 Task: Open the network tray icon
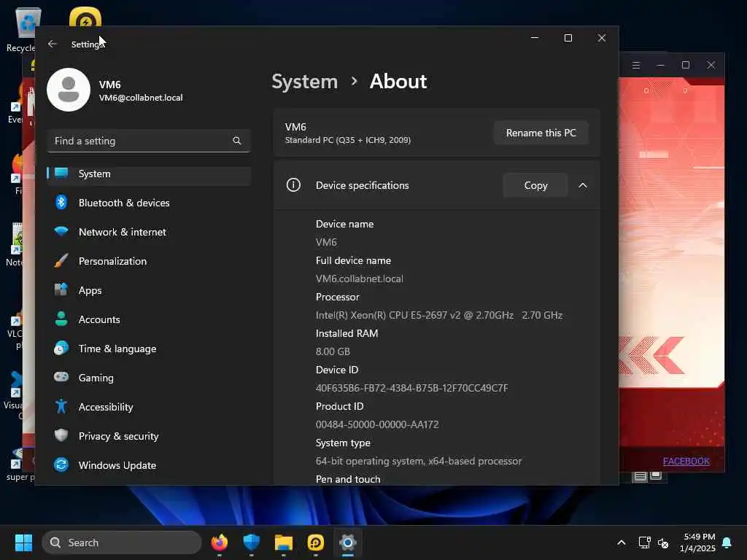644,542
